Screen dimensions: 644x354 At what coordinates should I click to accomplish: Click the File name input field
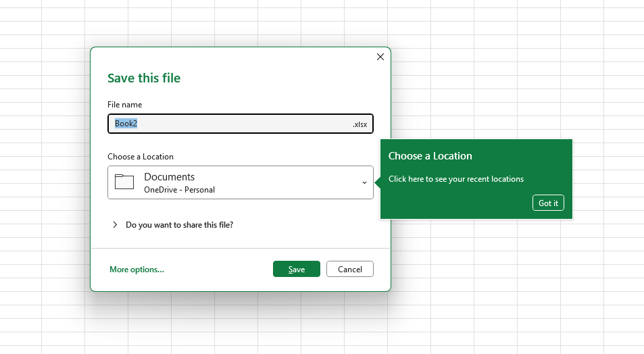[241, 124]
